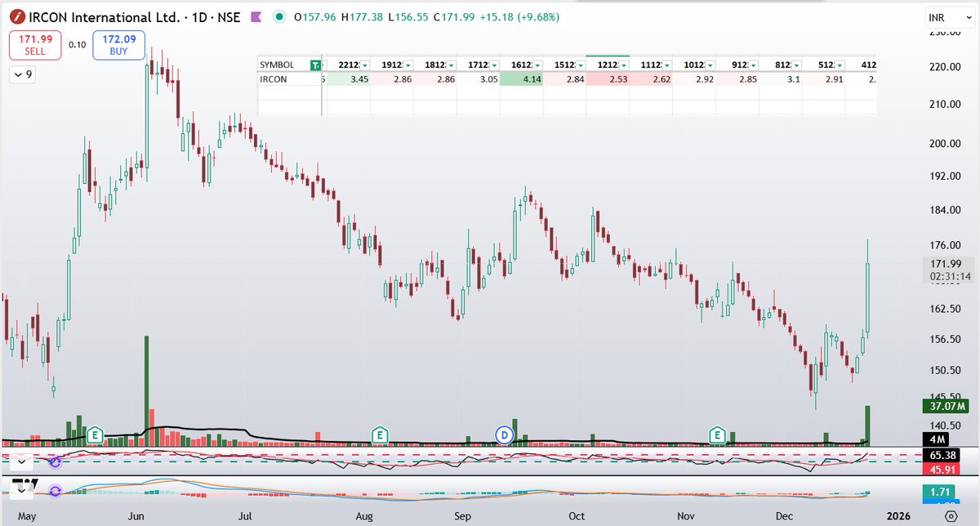The width and height of the screenshot is (980, 526).
Task: Select the 2.86 cell under 1812
Action: point(435,79)
